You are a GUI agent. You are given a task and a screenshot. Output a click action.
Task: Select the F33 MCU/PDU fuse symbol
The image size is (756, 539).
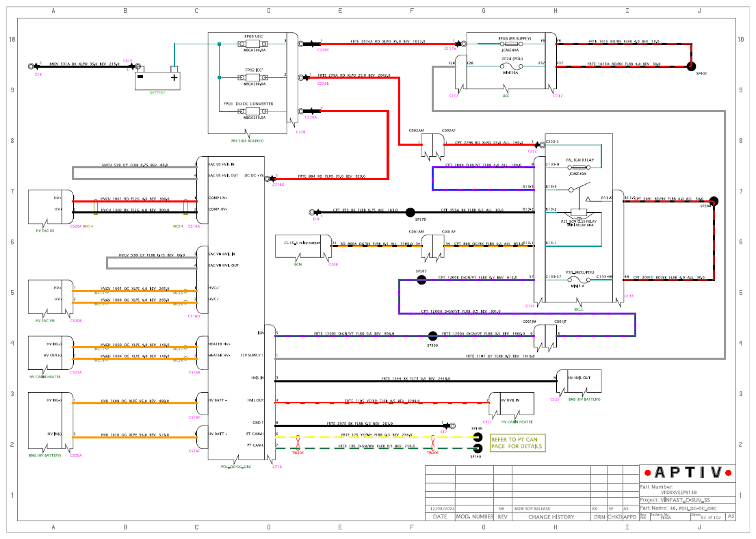click(579, 280)
